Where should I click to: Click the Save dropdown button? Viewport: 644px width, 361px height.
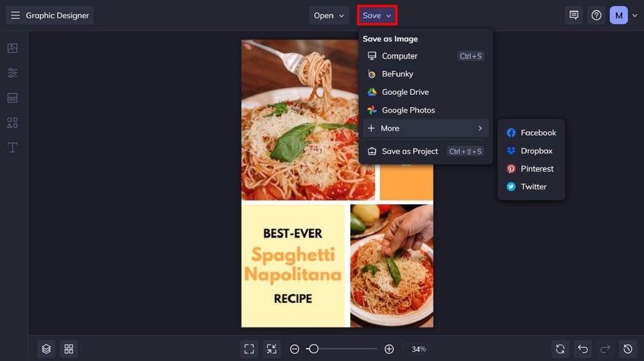pos(377,15)
